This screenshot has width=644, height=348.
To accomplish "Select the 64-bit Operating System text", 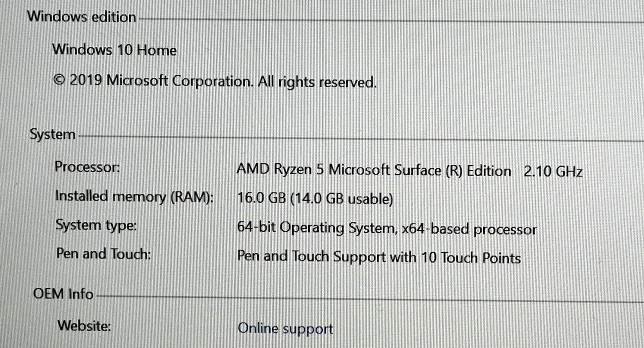I will (x=315, y=228).
